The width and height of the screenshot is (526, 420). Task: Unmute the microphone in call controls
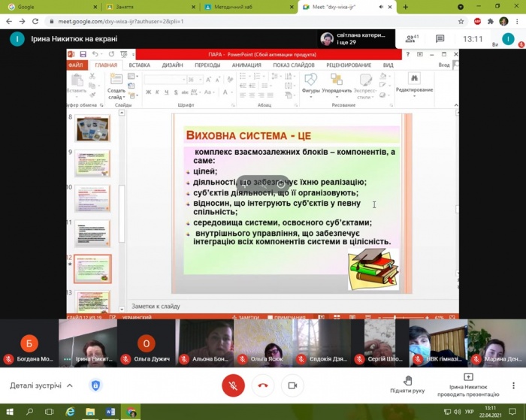click(x=233, y=385)
